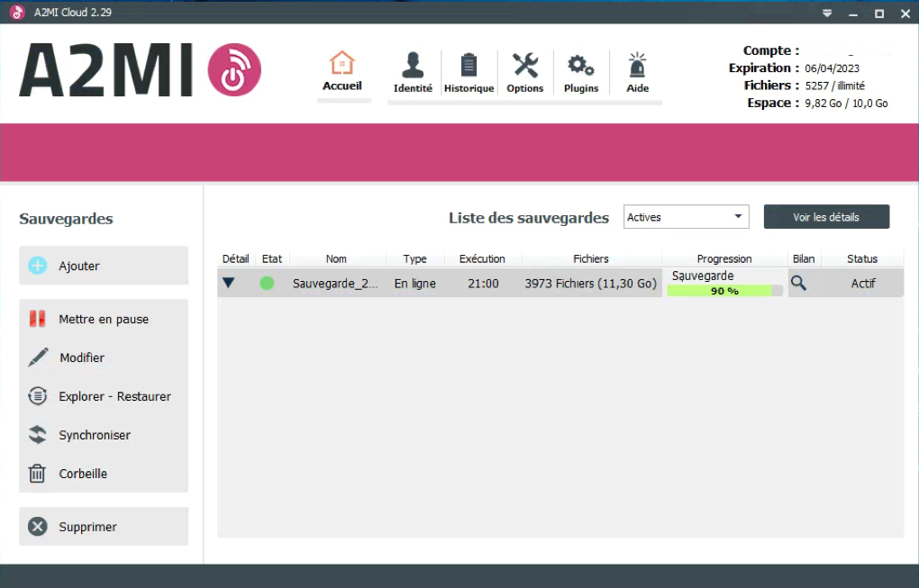919x588 pixels.
Task: Minimize the A2MI Cloud window
Action: point(853,13)
